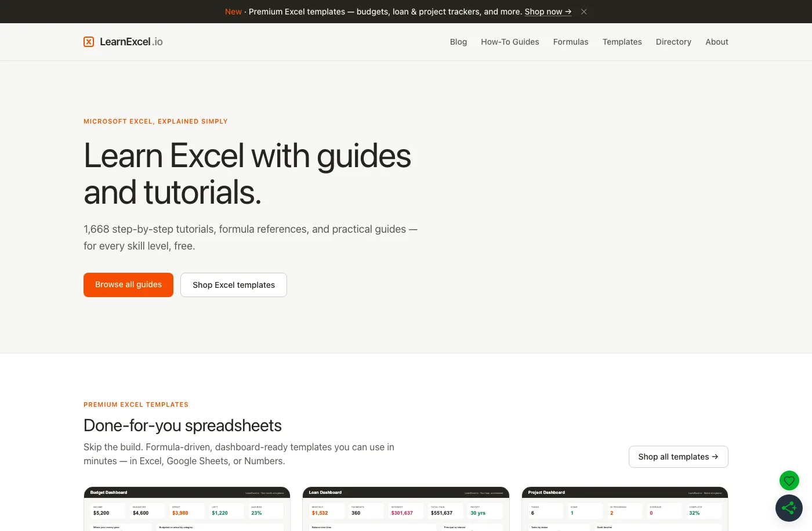The image size is (812, 531).
Task: Click the green heart icon button
Action: pos(789,481)
